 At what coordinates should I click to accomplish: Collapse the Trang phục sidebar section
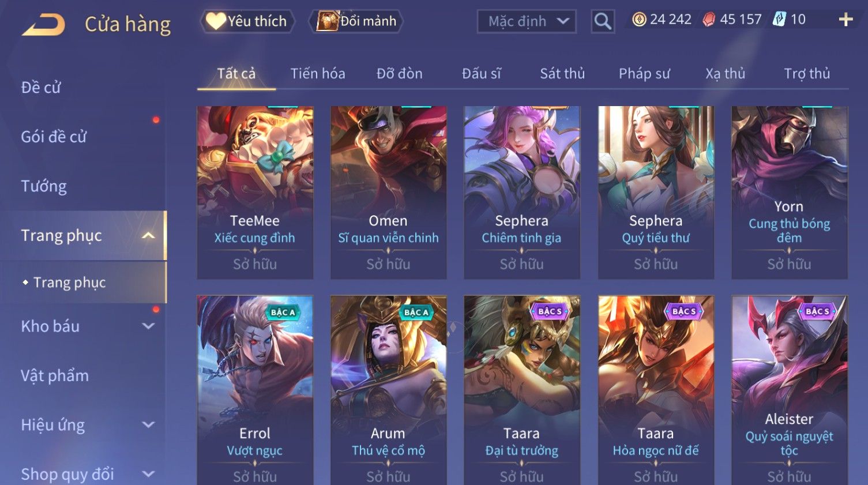pyautogui.click(x=148, y=235)
